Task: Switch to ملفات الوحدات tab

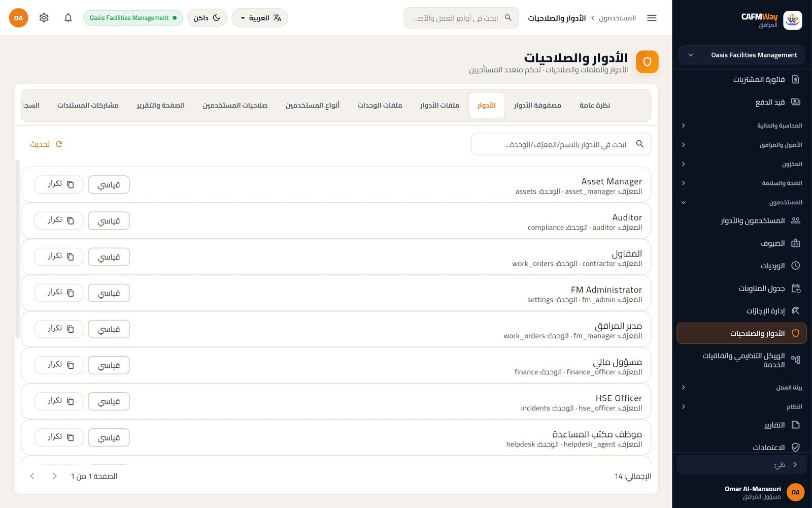Action: (x=380, y=105)
